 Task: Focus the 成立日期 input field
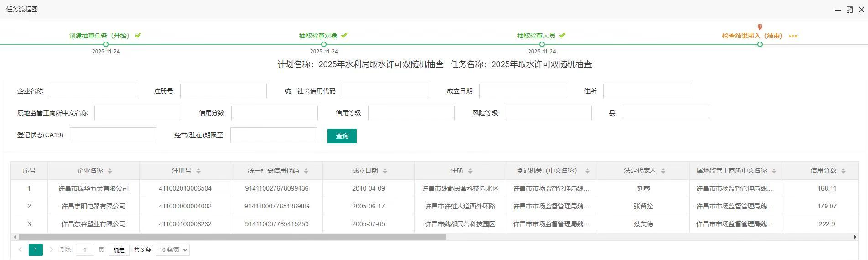(x=522, y=91)
